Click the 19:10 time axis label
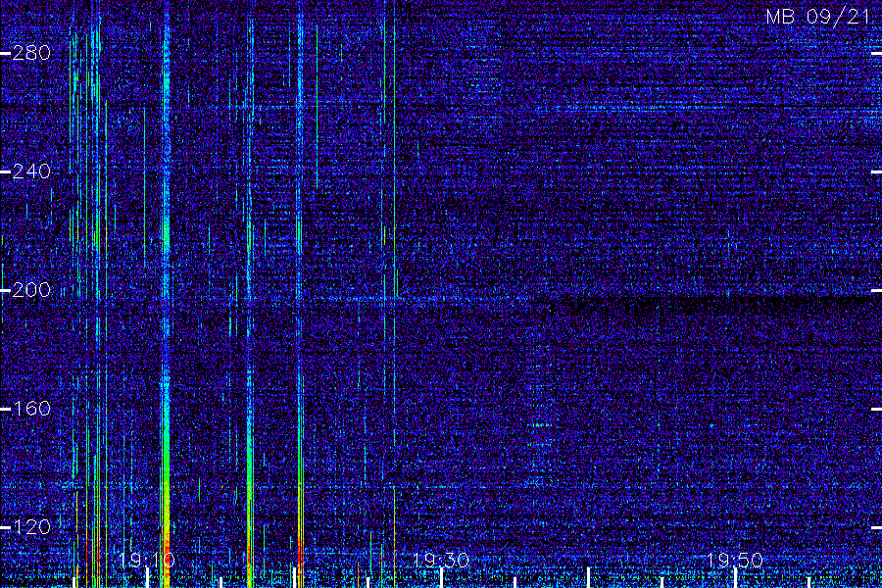The height and width of the screenshot is (588, 882). 147,561
